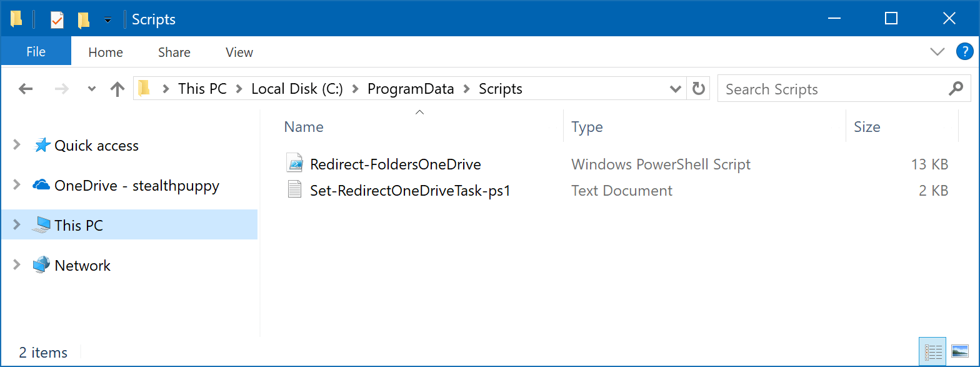Select the Redirect-FoldersOneDrive file

pyautogui.click(x=396, y=164)
